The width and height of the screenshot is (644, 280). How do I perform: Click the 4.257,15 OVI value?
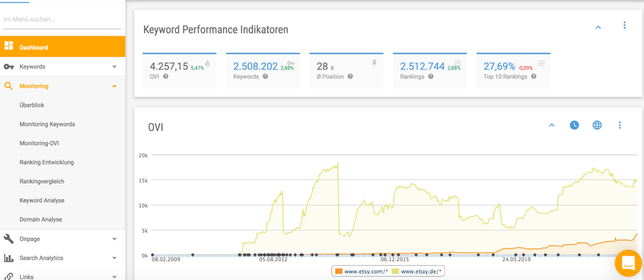pos(168,66)
